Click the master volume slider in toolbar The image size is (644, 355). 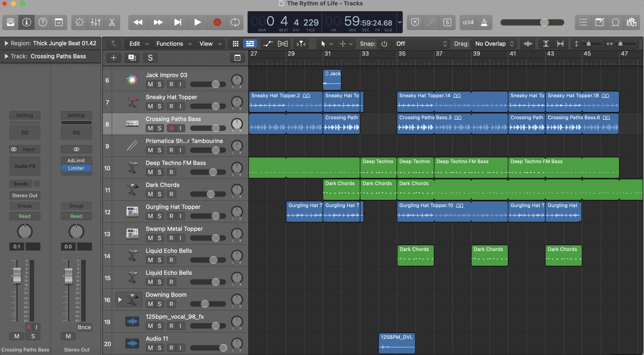click(532, 22)
